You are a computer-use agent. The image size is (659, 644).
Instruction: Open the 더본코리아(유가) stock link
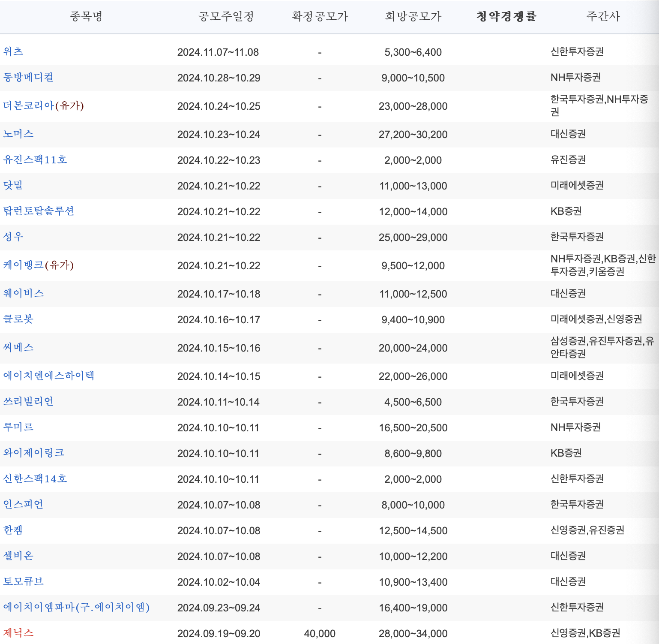tap(44, 105)
